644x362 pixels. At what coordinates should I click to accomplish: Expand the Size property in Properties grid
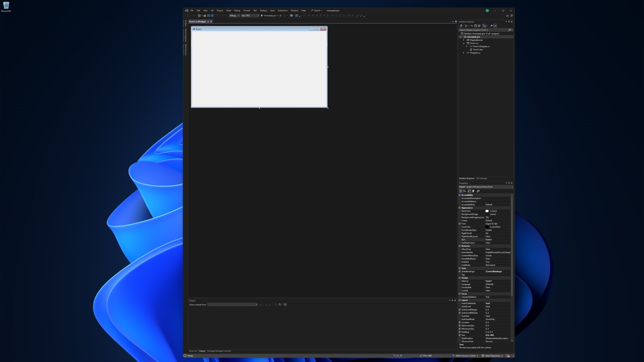point(460,335)
